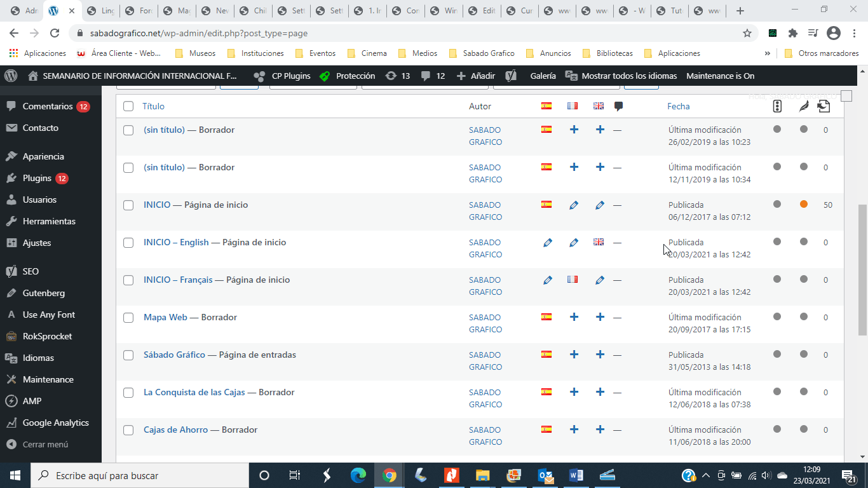The width and height of the screenshot is (868, 488).
Task: Open Word from the taskbar
Action: tap(576, 475)
